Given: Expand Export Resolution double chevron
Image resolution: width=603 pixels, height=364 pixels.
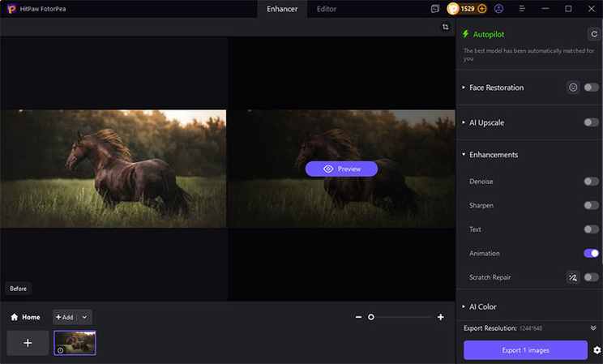Looking at the screenshot, I should [593, 328].
